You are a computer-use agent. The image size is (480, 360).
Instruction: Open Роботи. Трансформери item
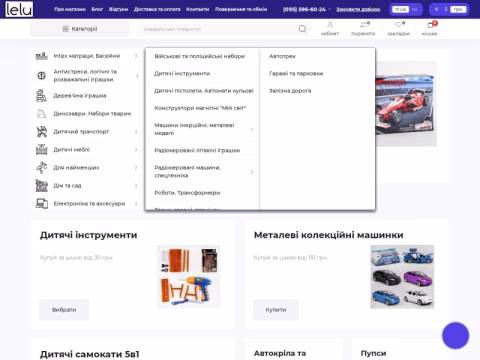[x=187, y=193]
